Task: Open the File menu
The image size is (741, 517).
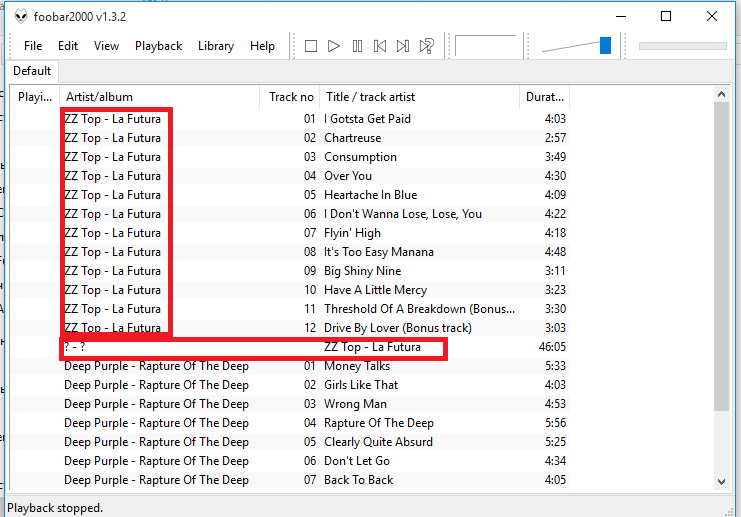Action: click(x=33, y=46)
